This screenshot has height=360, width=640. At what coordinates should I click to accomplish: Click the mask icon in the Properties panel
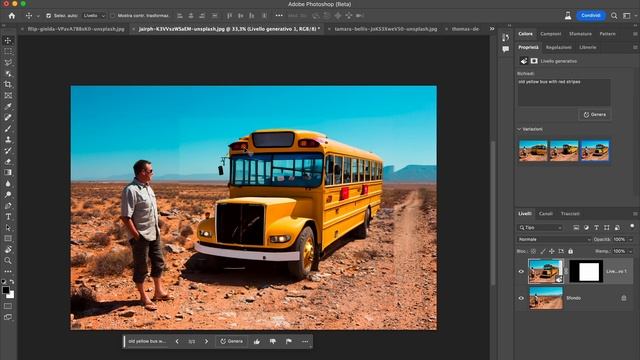click(534, 61)
